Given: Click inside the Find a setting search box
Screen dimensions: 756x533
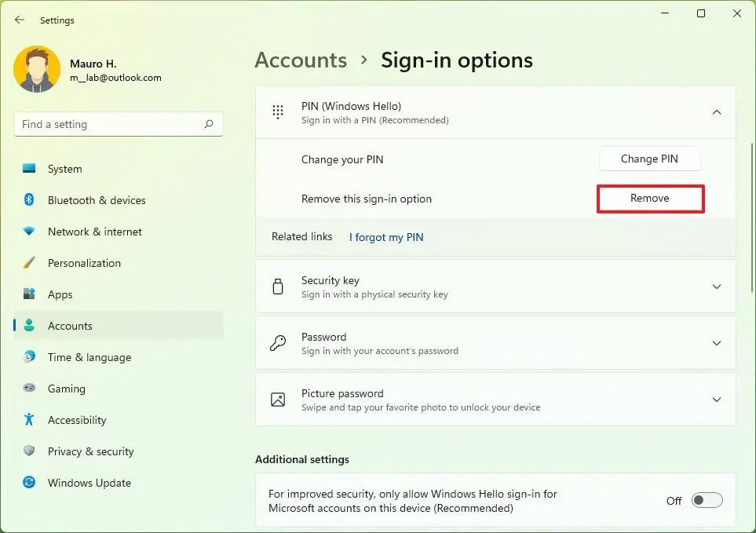Looking at the screenshot, I should point(118,124).
